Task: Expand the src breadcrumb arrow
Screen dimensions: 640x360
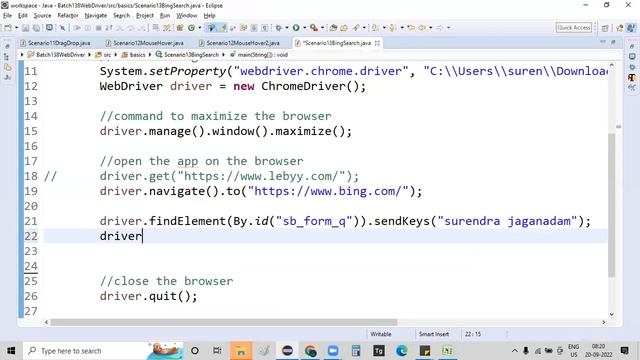Action: (x=116, y=55)
